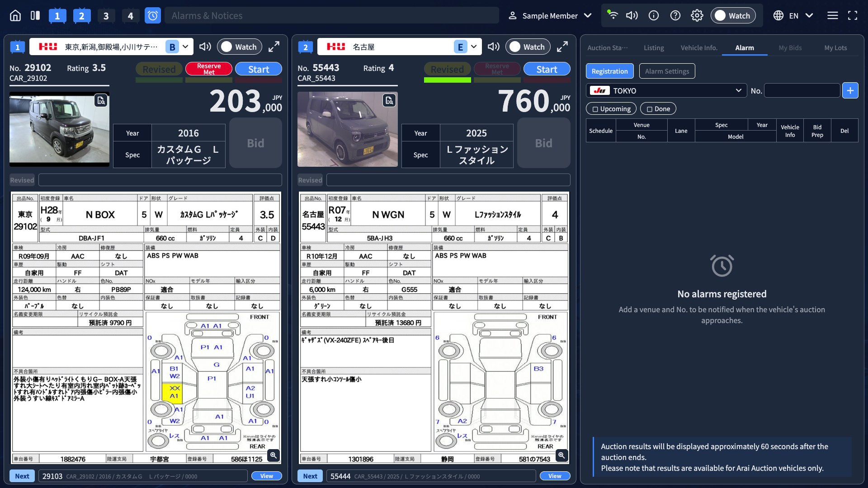Open N WGN vehicle thumbnail
Image resolution: width=868 pixels, height=488 pixels.
pos(348,129)
